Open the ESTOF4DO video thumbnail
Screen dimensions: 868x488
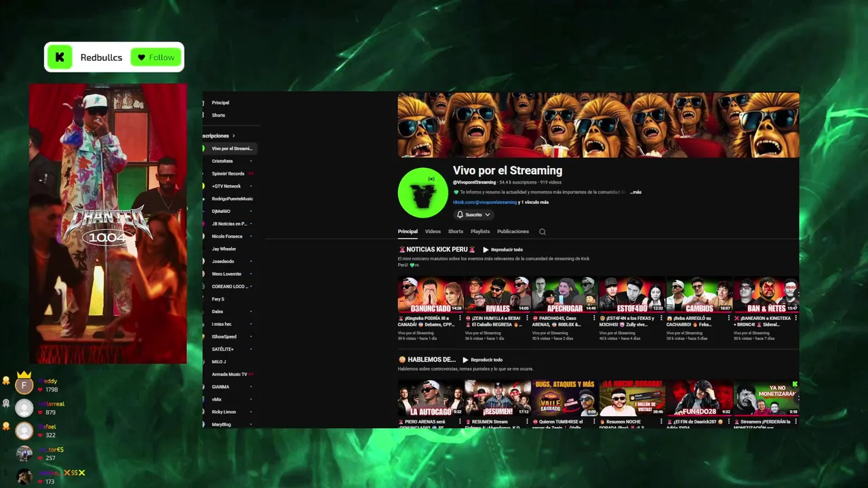632,294
